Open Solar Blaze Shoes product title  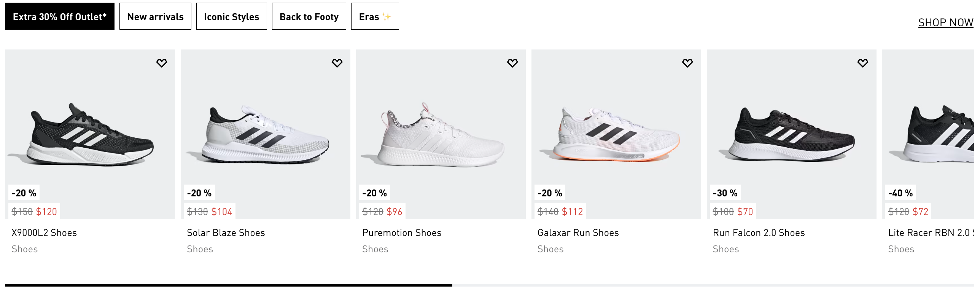tap(226, 233)
